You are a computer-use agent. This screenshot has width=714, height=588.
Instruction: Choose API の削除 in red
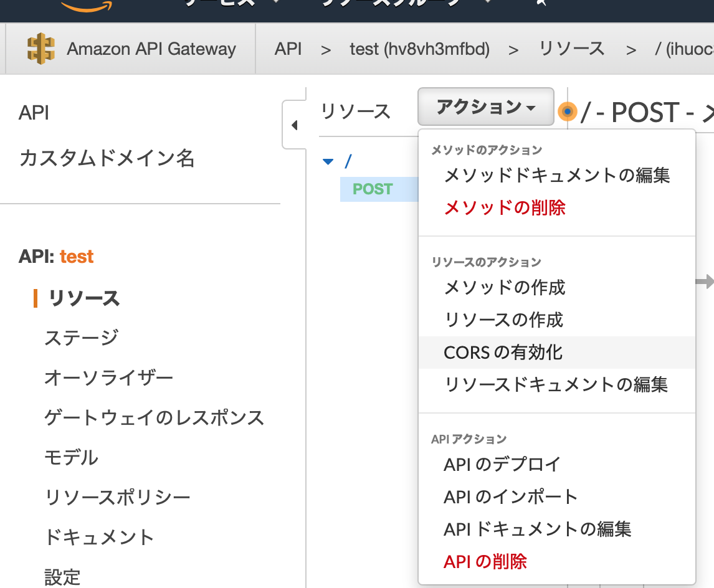(557, 562)
